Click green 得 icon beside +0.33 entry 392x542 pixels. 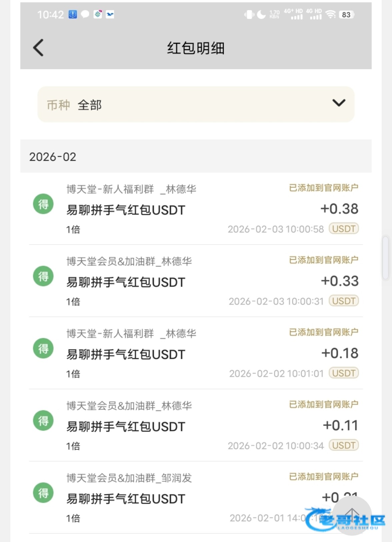tap(43, 276)
